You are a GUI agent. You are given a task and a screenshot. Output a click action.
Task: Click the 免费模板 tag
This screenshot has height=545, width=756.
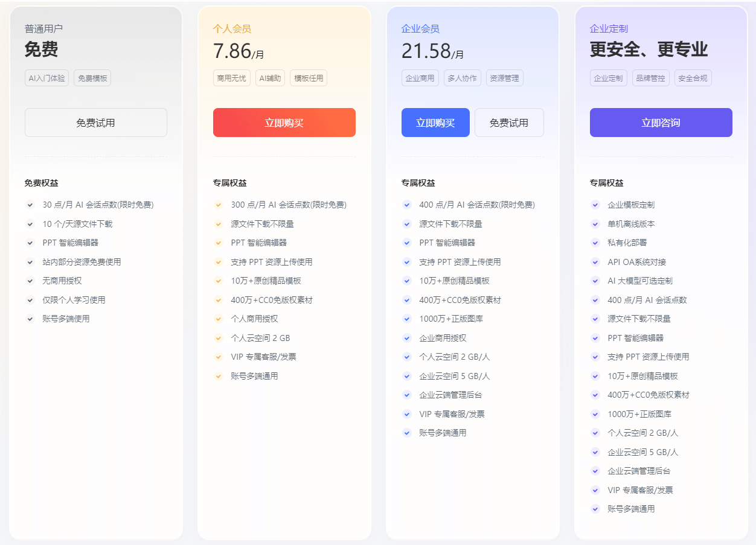point(92,78)
